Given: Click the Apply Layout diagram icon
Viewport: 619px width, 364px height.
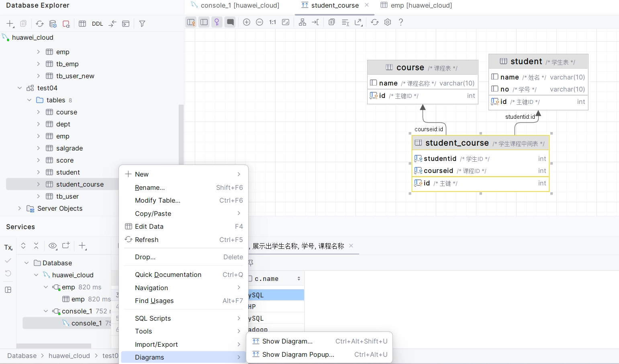Looking at the screenshot, I should click(302, 22).
